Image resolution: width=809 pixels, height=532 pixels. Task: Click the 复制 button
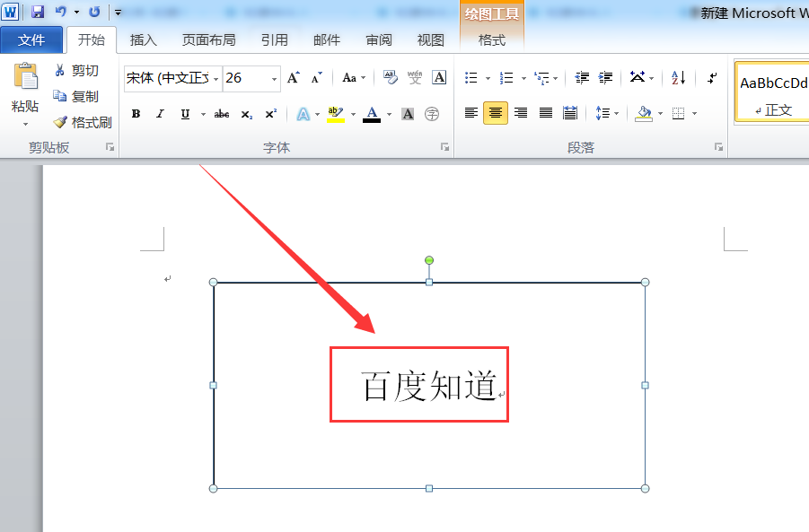[x=76, y=96]
